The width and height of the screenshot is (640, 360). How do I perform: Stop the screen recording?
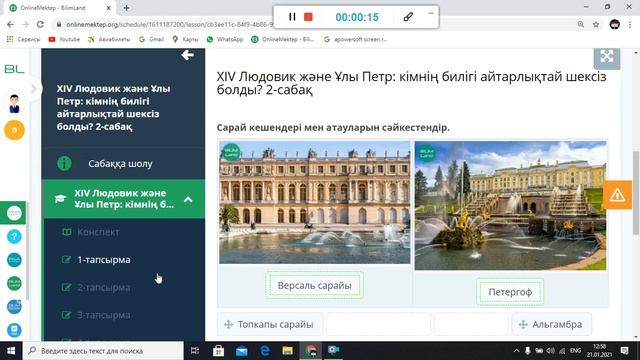[x=308, y=17]
